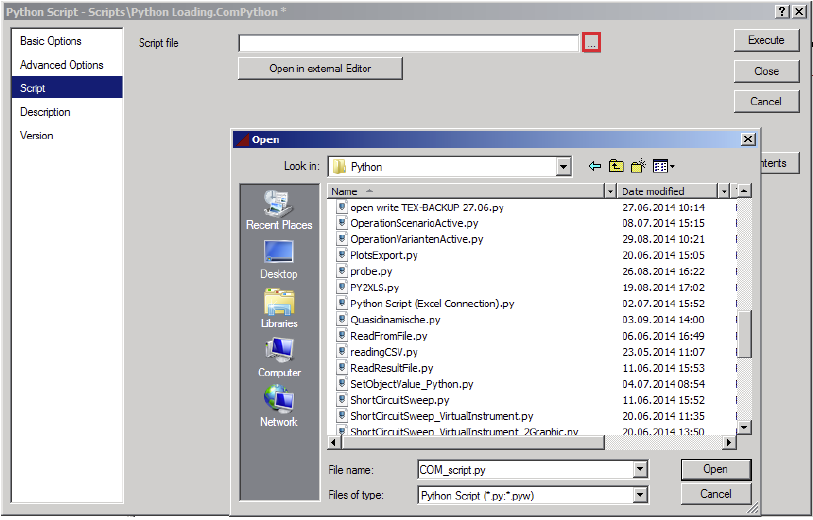Screen dimensions: 813x520
Task: Click scroll down arrow of file list
Action: [744, 427]
